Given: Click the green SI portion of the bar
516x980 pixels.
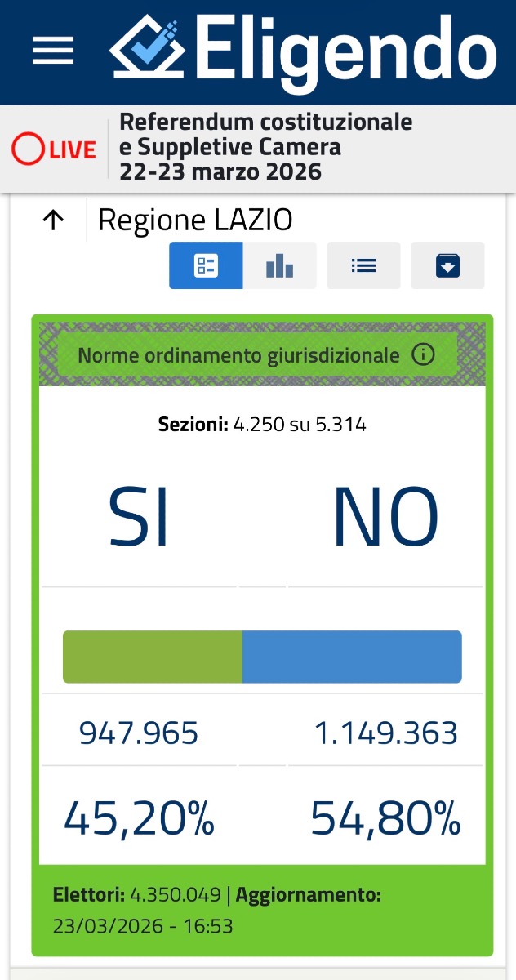Looking at the screenshot, I should pos(153,656).
